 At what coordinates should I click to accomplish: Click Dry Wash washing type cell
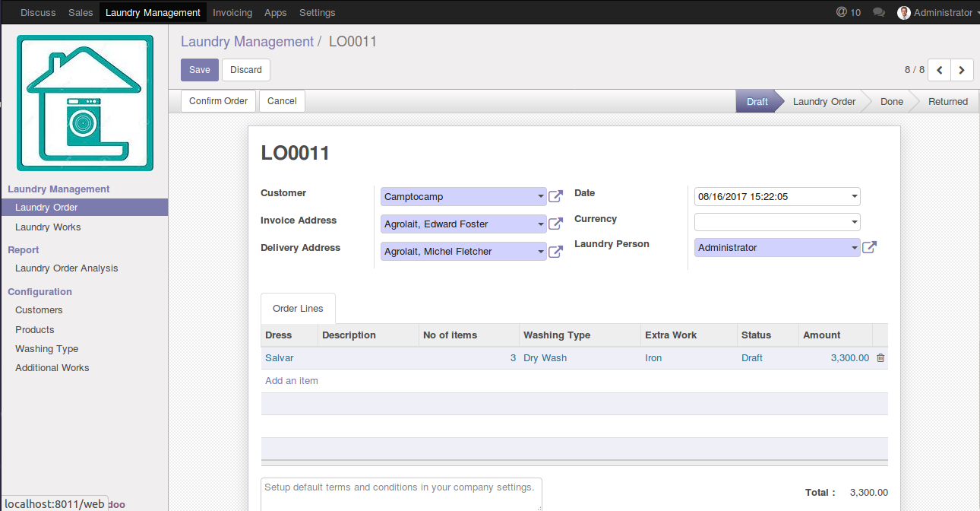[x=580, y=357]
